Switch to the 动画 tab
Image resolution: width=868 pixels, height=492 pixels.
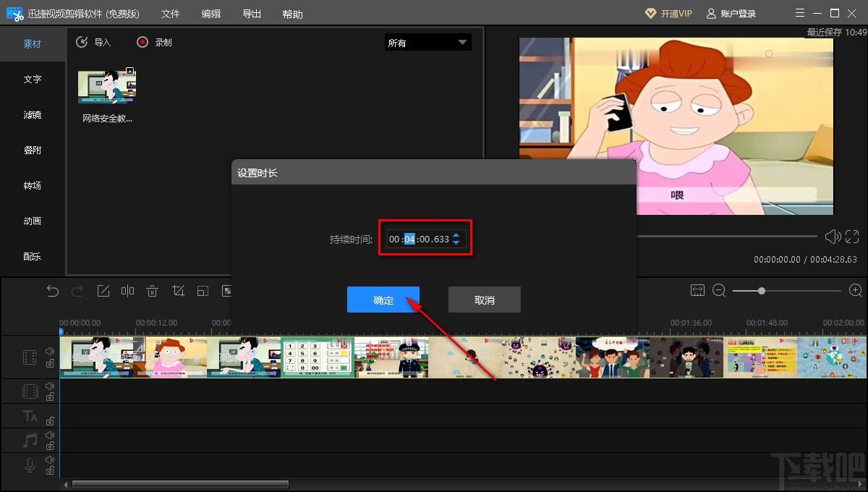coord(33,221)
